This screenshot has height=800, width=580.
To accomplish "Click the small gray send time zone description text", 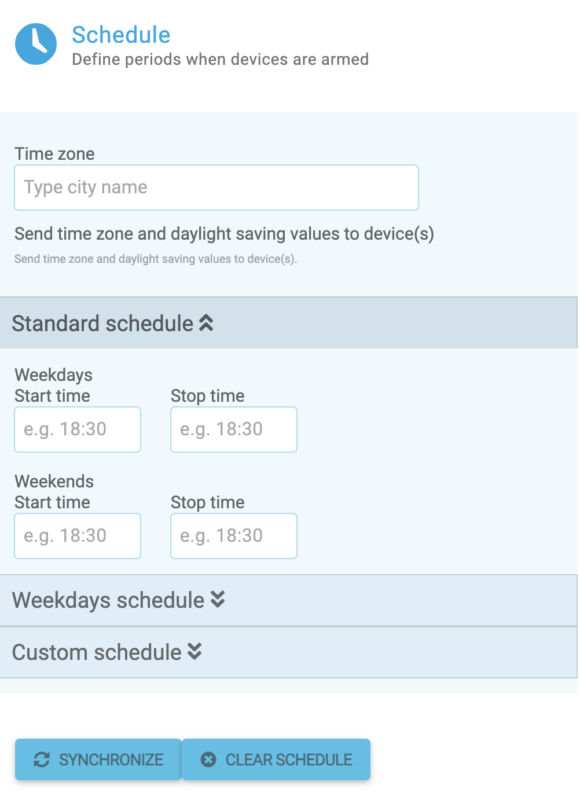I will click(156, 259).
